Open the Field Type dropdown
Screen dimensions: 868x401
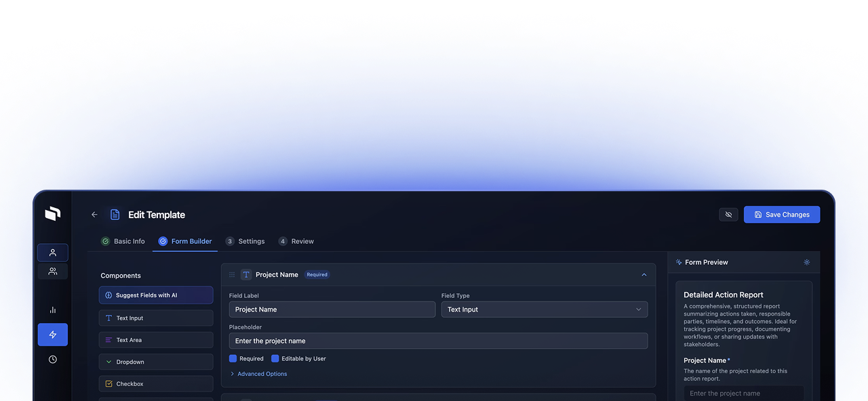(544, 310)
